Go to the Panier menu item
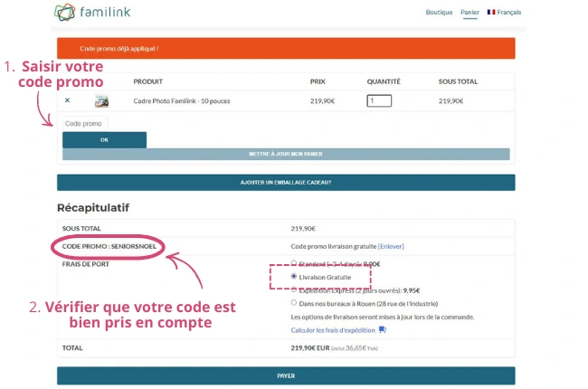Viewport: 588px width, 389px height. click(x=469, y=12)
